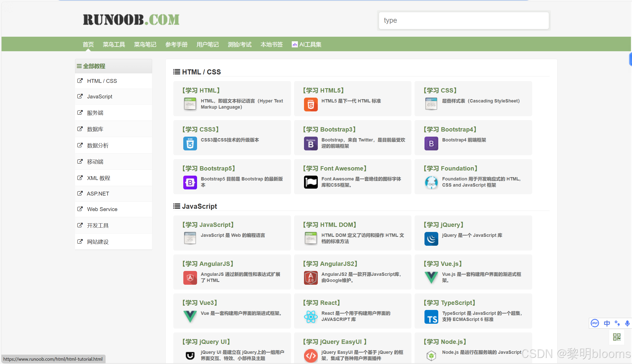This screenshot has width=632, height=364.
Task: Click the microphone voice input icon
Action: 627,323
